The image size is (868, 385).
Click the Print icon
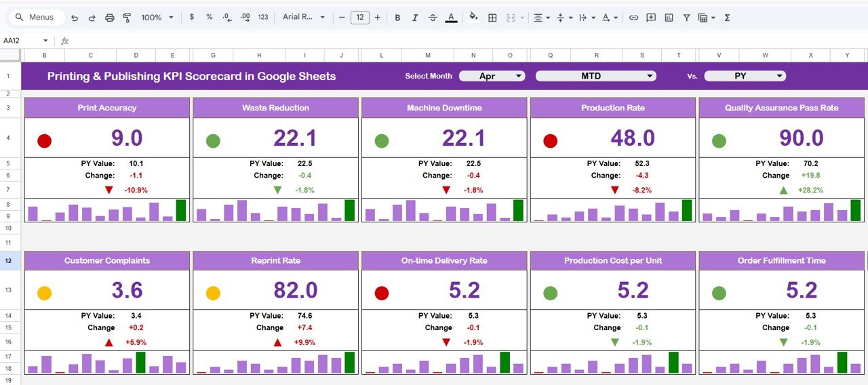point(109,18)
